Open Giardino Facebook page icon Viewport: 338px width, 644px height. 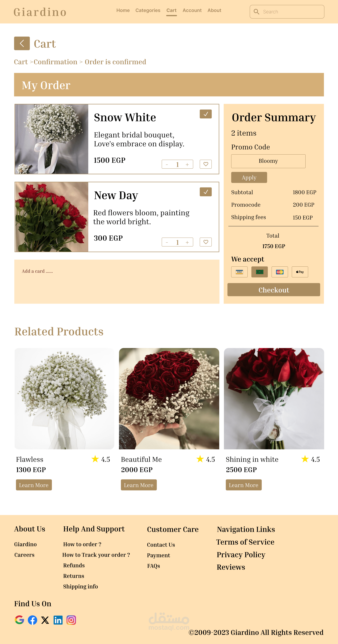(33, 620)
